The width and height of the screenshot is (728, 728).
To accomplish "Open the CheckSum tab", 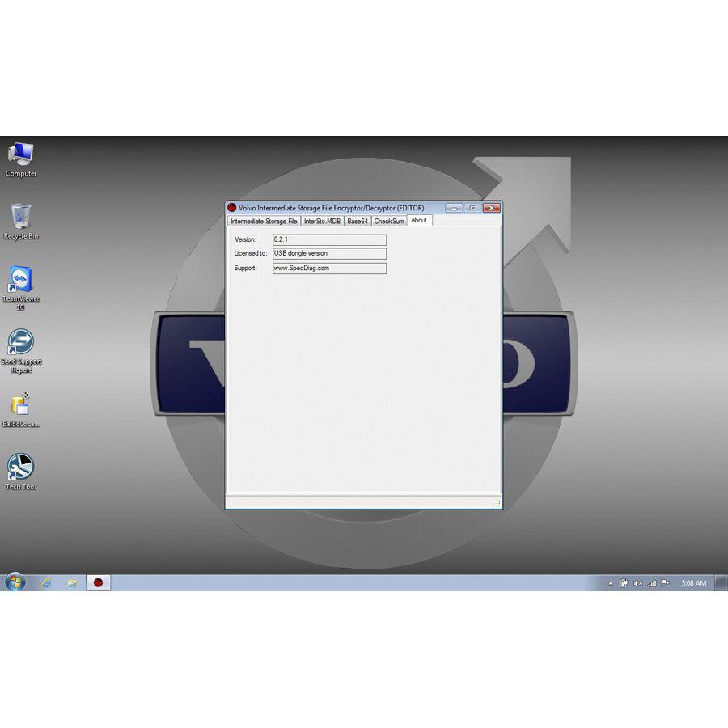I will (x=389, y=221).
